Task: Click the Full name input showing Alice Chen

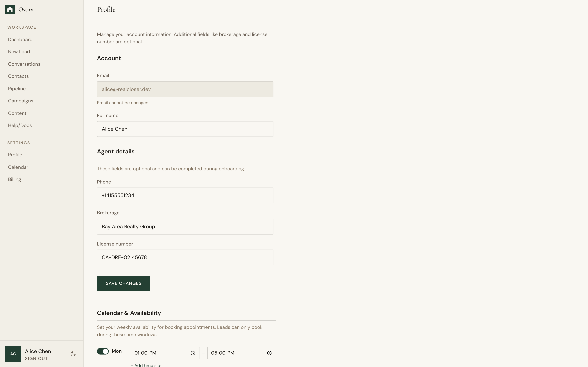Action: pyautogui.click(x=185, y=129)
